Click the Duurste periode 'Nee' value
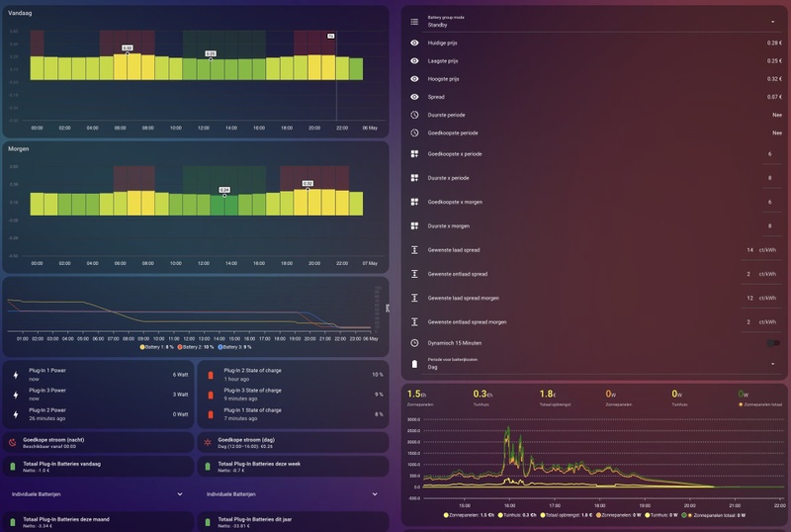 point(777,115)
